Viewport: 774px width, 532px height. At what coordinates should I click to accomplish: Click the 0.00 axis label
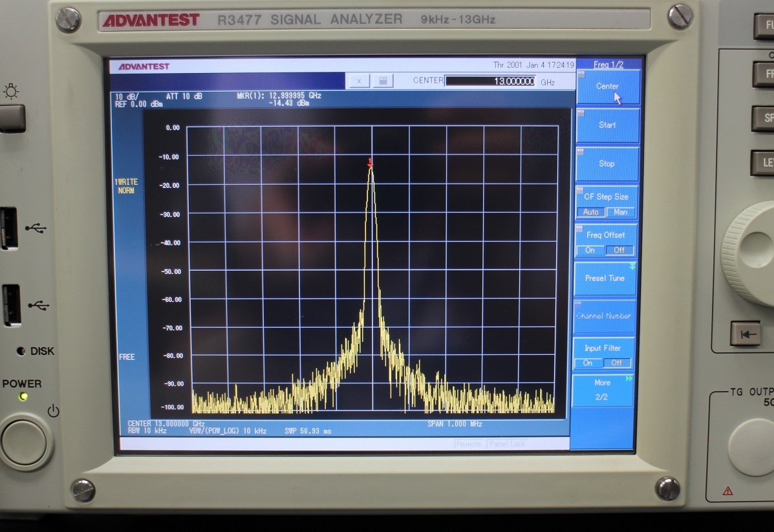pyautogui.click(x=173, y=128)
